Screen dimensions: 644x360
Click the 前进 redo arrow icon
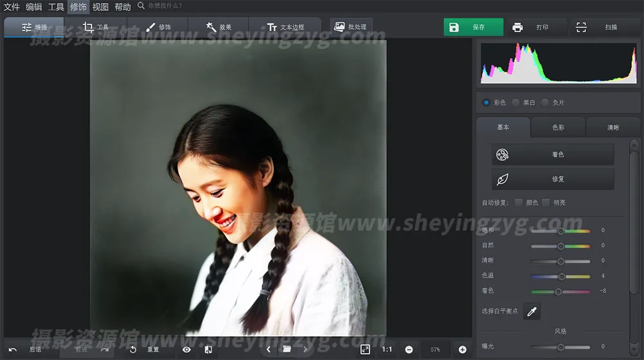click(x=105, y=350)
